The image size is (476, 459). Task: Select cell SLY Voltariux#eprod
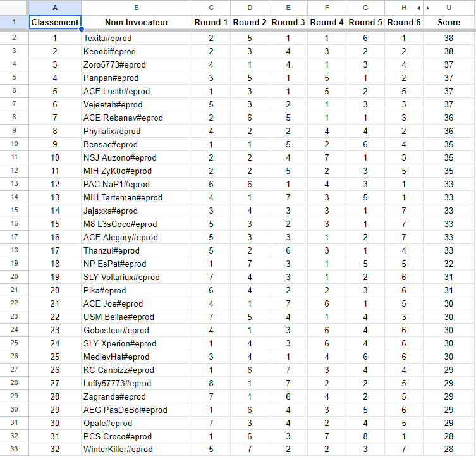point(137,277)
